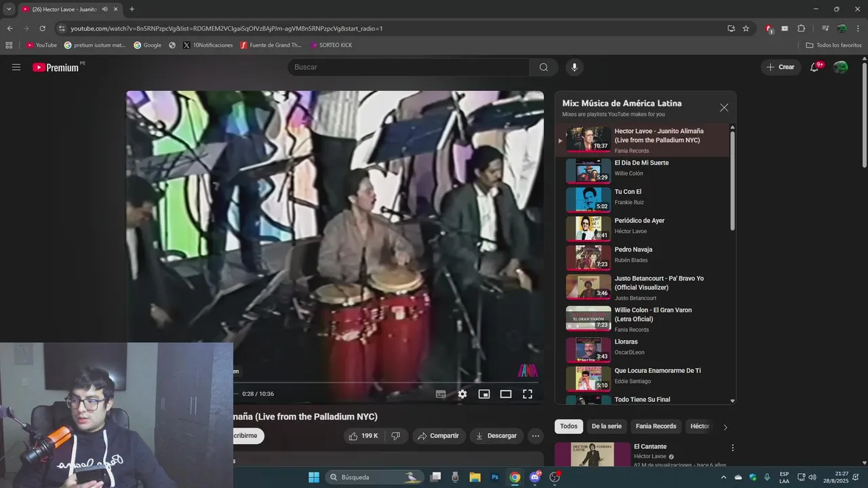This screenshot has width=868, height=488.
Task: Like the video with 199 K
Action: (363, 436)
